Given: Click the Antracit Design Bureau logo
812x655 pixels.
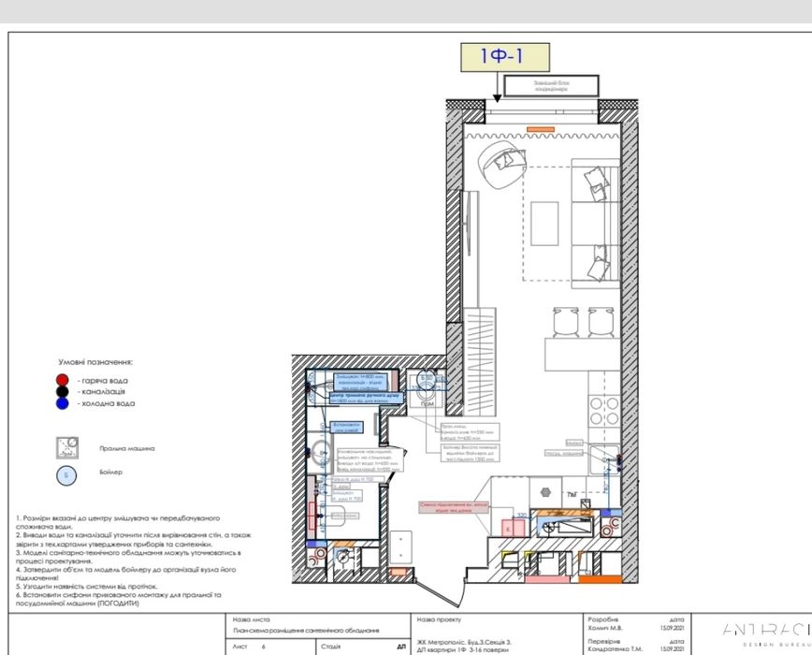Looking at the screenshot, I should pyautogui.click(x=767, y=634).
